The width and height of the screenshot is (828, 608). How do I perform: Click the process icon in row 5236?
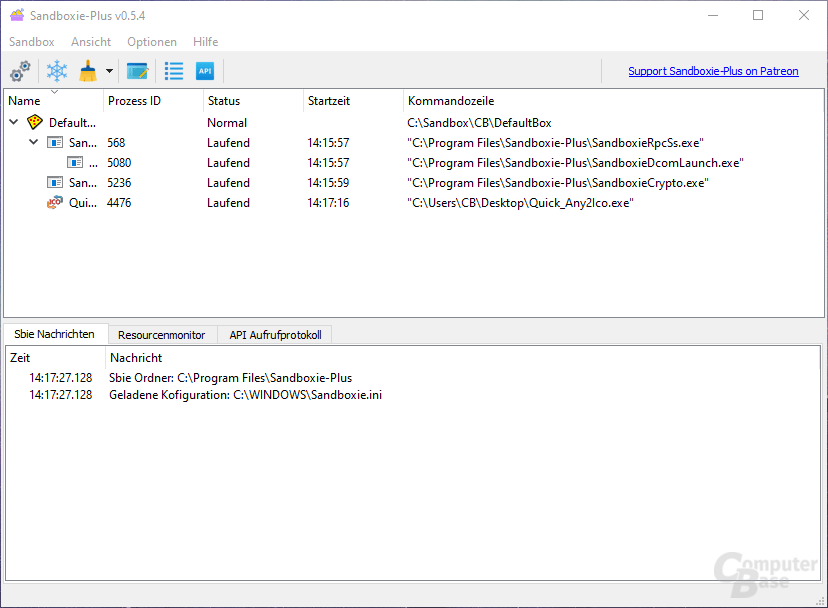[x=55, y=183]
